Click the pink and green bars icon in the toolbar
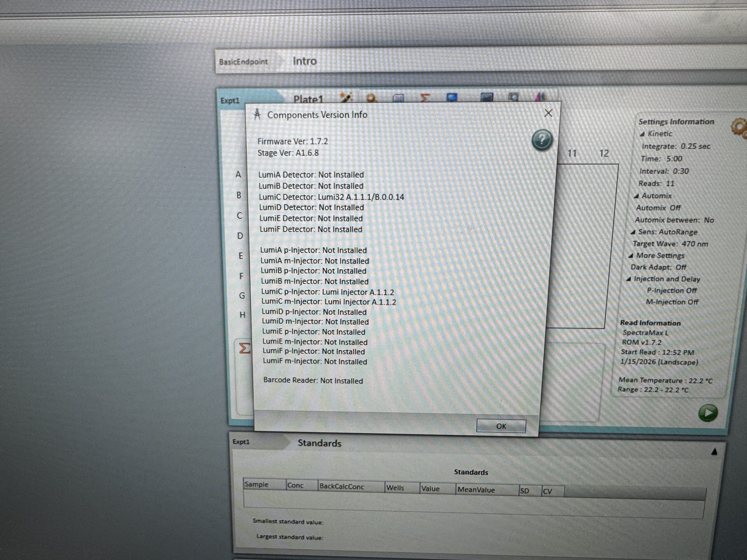This screenshot has width=747, height=560. click(x=540, y=97)
